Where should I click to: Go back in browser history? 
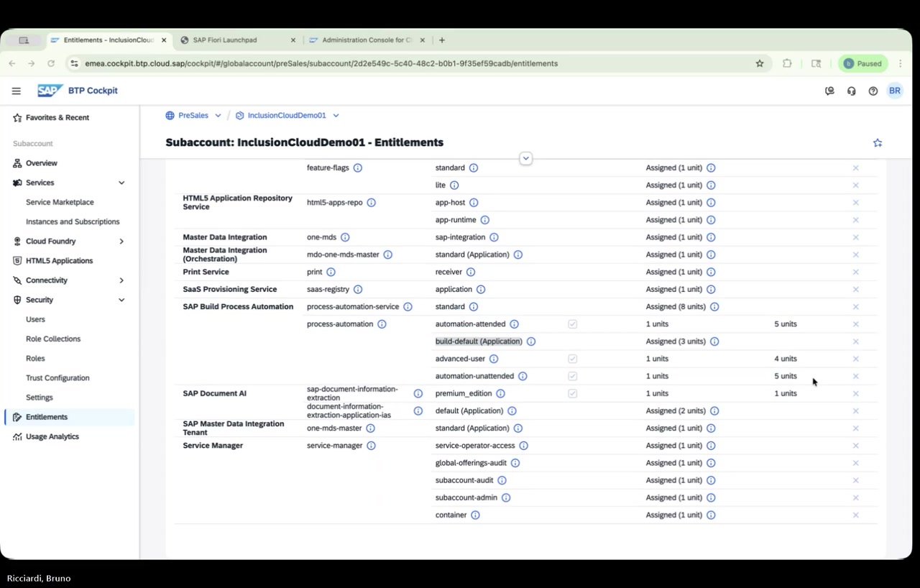click(12, 63)
